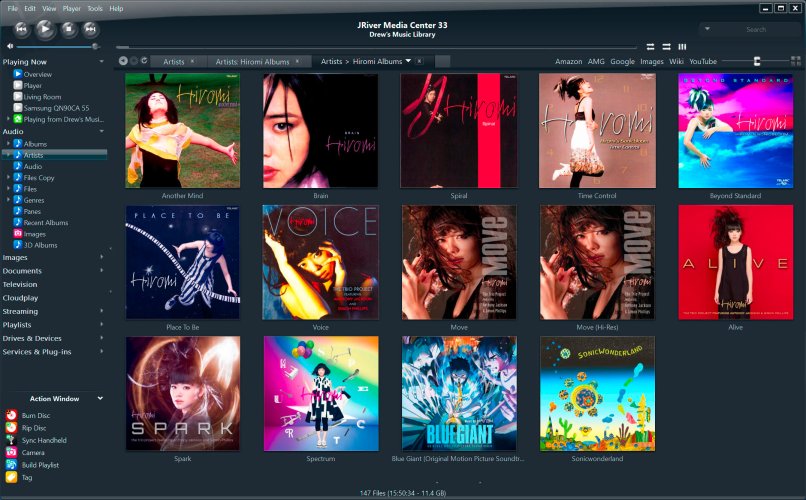Click the playback seek bar
806x500 pixels.
(376, 47)
